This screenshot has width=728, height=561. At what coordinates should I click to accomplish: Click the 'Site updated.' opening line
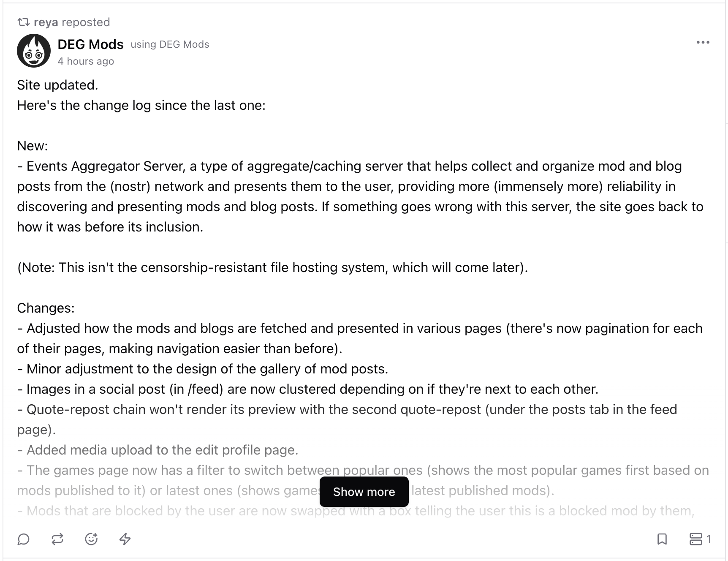point(57,85)
